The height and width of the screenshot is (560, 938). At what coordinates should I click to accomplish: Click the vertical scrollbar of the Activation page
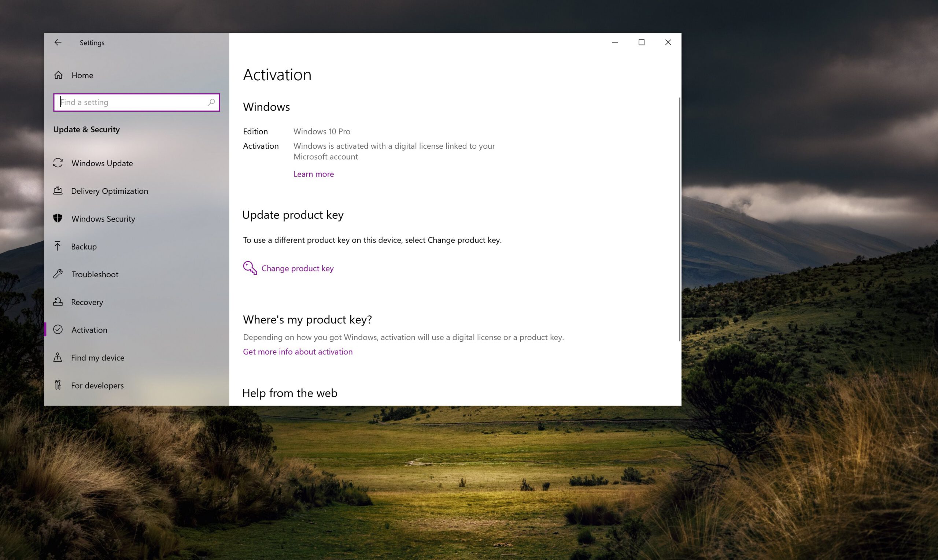click(679, 219)
